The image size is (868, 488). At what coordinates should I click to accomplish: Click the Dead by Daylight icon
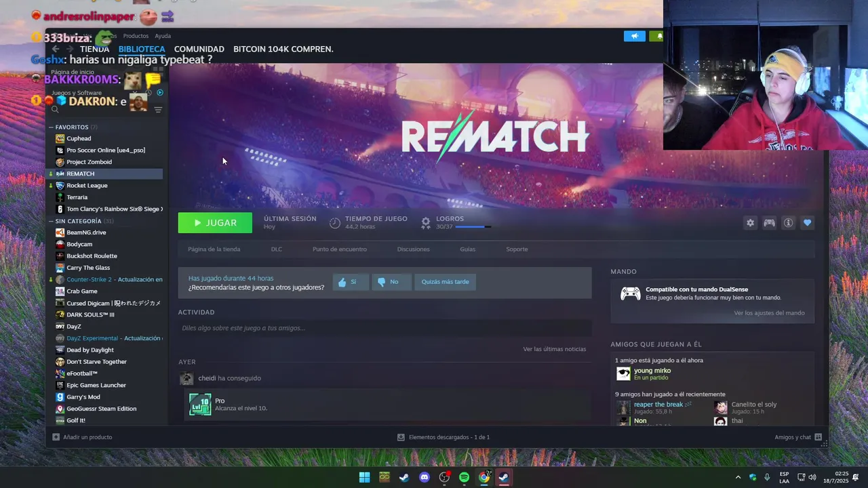[x=60, y=350]
